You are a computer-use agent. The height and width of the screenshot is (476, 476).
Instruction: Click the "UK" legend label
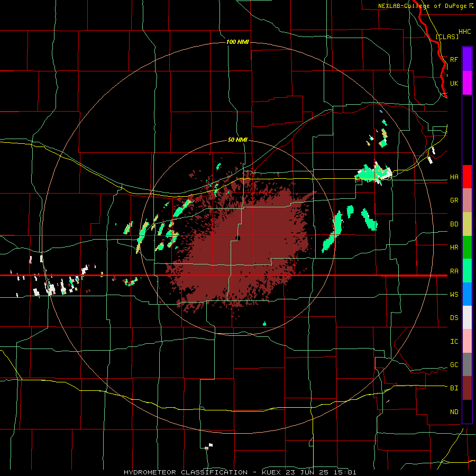pos(454,84)
